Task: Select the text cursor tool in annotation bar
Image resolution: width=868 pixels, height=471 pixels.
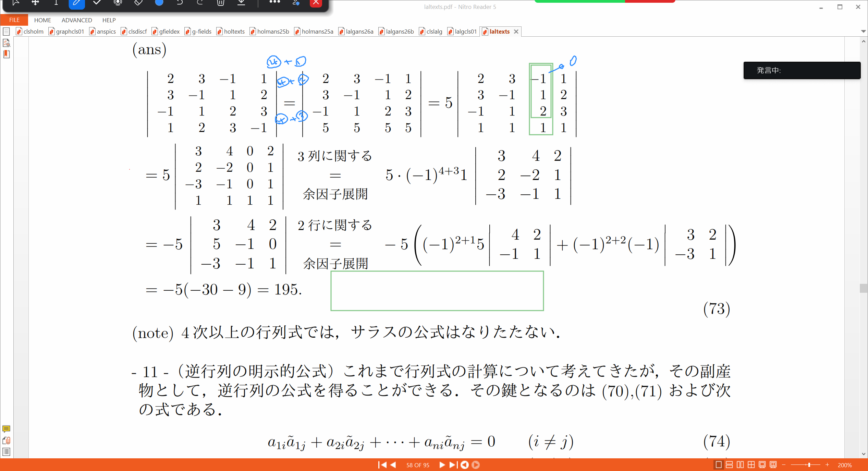Action: (x=56, y=3)
